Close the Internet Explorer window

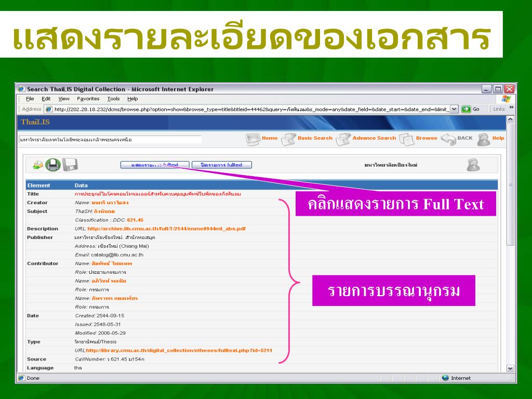pyautogui.click(x=509, y=89)
